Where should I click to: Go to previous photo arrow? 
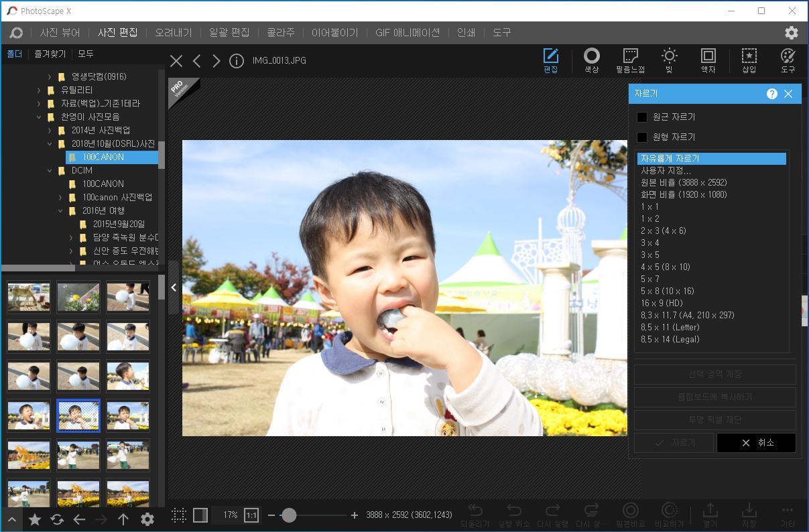pos(196,61)
